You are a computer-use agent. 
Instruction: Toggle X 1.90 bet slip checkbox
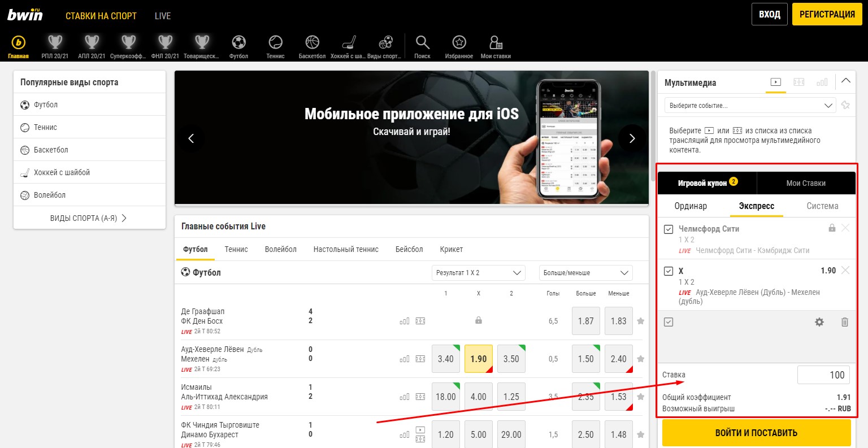[x=669, y=271]
